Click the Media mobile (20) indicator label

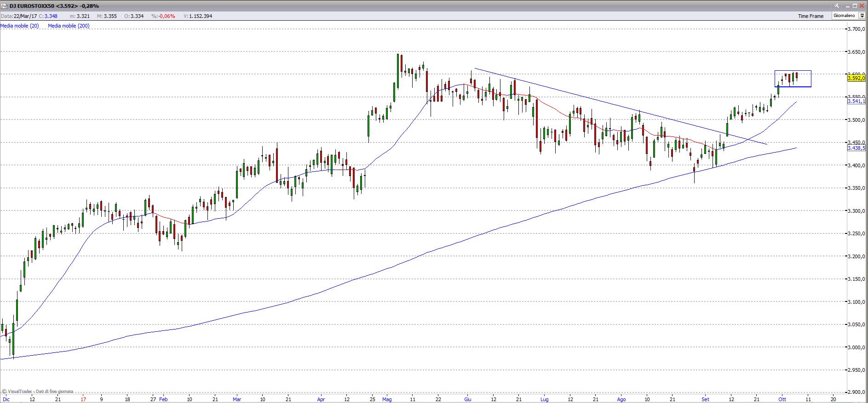pyautogui.click(x=20, y=26)
